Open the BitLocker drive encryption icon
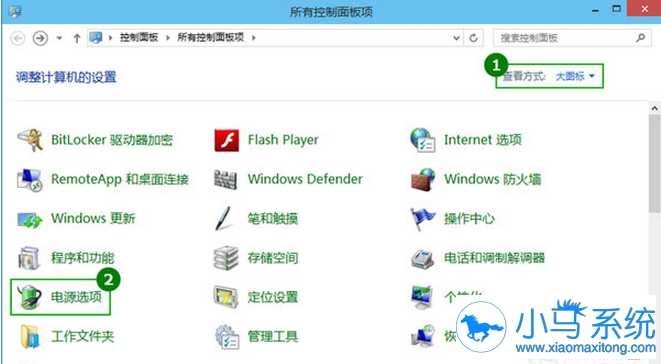Screen dimensions: 661x364 tap(30, 140)
